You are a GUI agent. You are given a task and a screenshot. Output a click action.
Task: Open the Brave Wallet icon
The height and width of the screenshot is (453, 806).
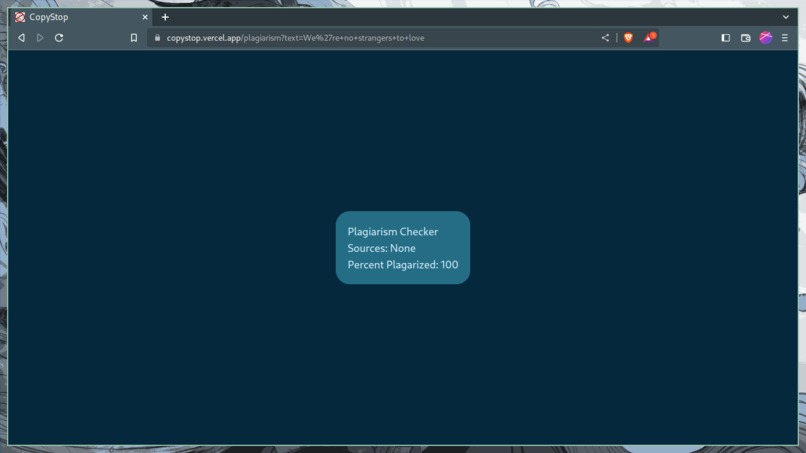[x=745, y=38]
